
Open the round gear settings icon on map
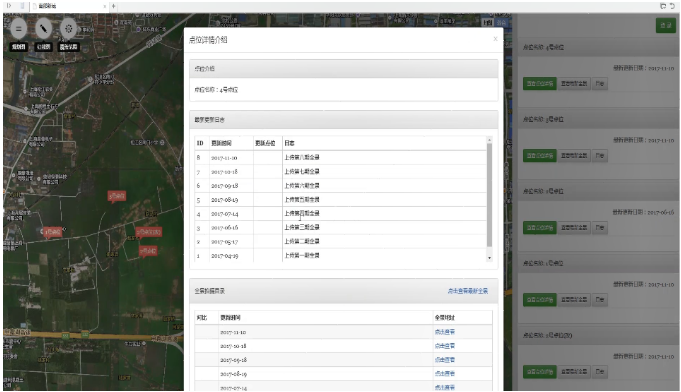[68, 29]
